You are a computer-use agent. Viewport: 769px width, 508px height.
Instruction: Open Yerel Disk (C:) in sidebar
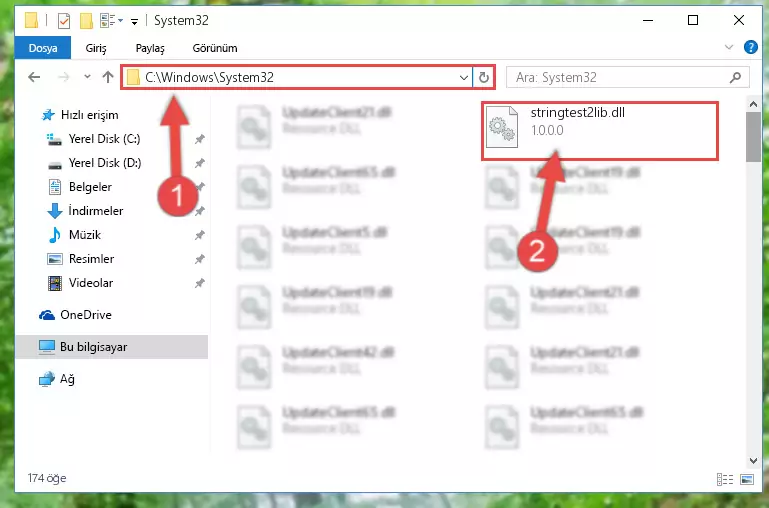point(104,139)
